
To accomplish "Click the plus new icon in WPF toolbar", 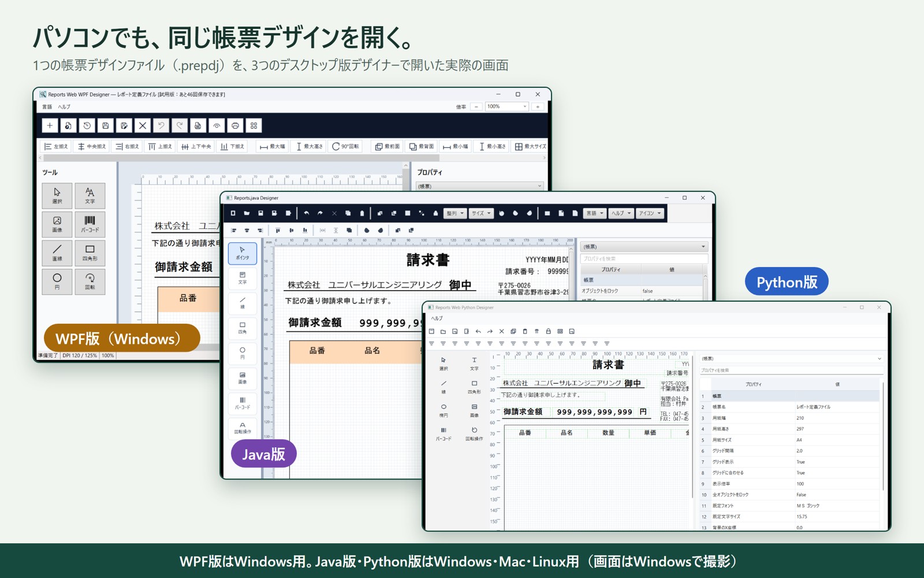I will point(50,125).
